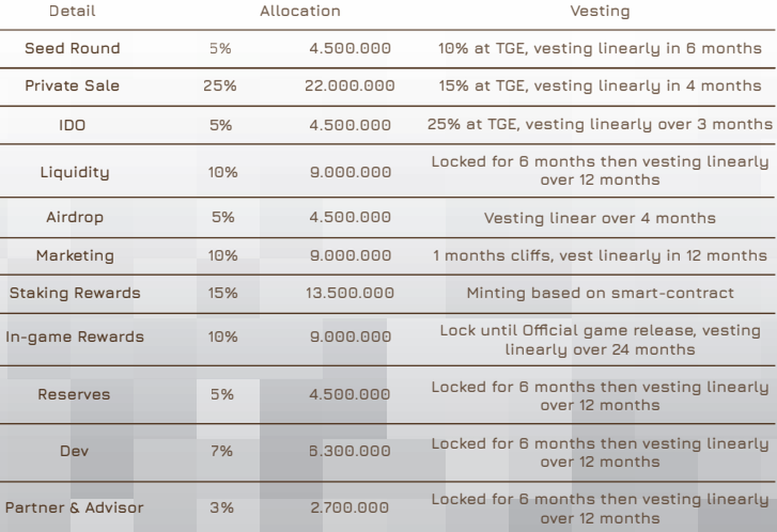Image resolution: width=777 pixels, height=532 pixels.
Task: Select the Private Sale row label
Action: point(73,86)
